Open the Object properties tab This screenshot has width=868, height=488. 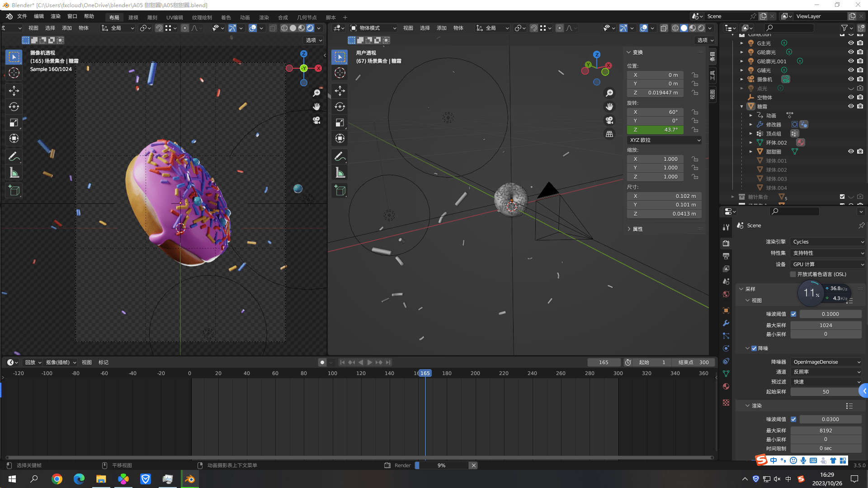tap(726, 310)
